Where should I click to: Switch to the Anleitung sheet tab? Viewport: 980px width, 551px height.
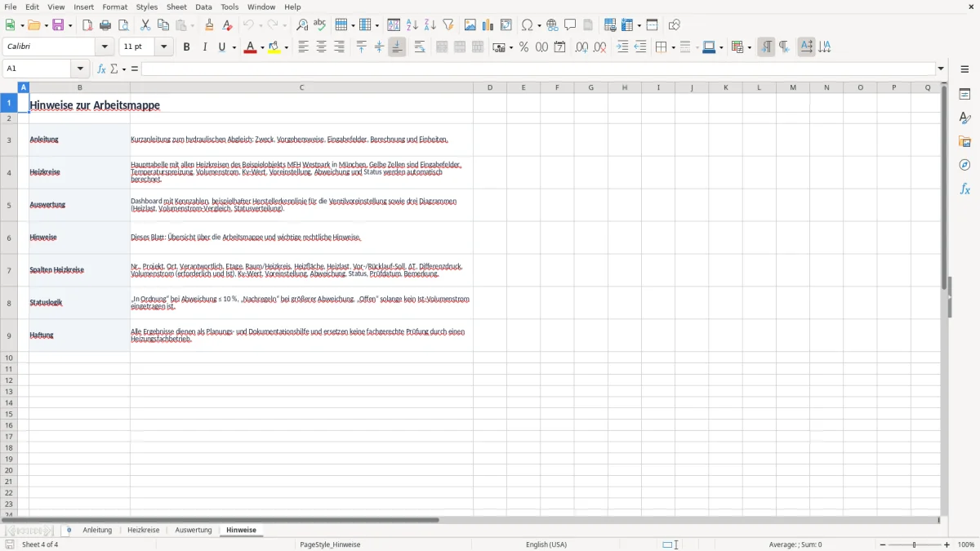coord(97,530)
